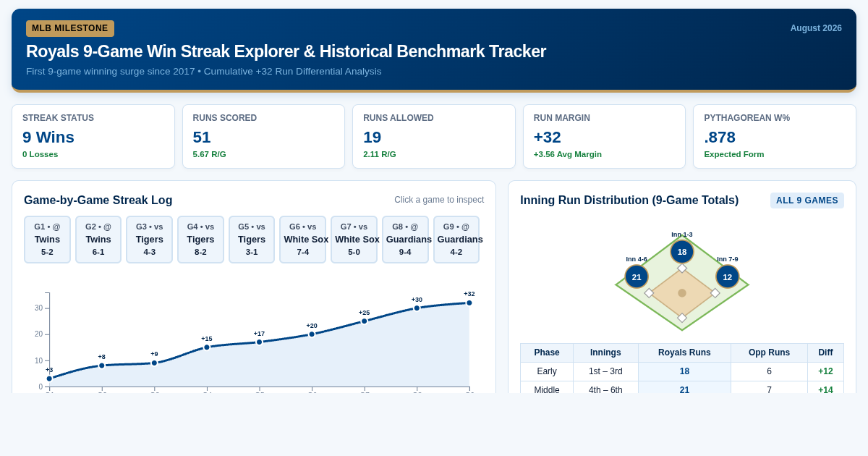
Task: Click the second base marker on diamond
Action: pyautogui.click(x=682, y=269)
